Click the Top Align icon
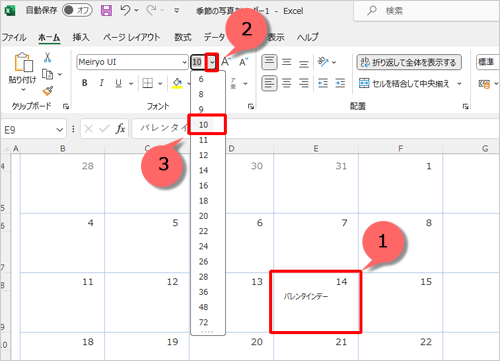 (269, 62)
